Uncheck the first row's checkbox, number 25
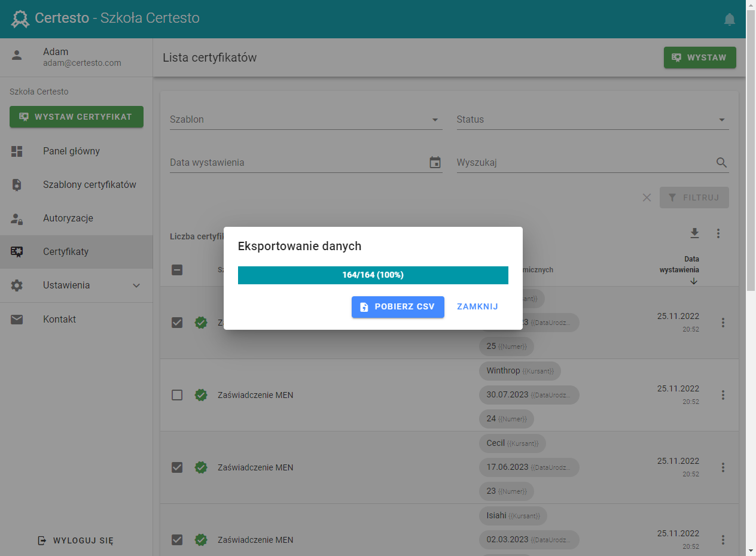 [177, 323]
